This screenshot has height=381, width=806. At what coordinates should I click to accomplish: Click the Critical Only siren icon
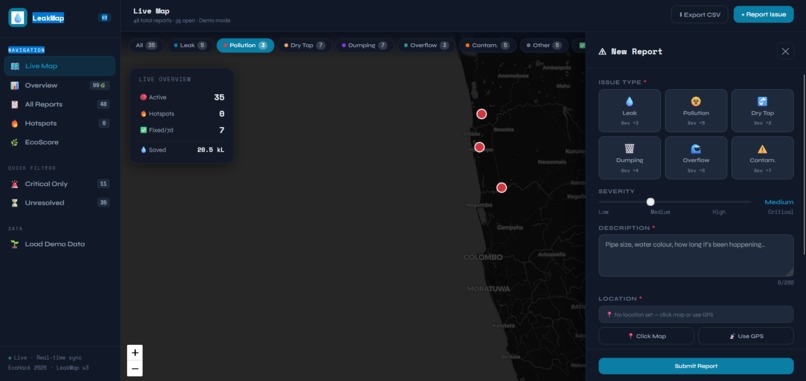pyautogui.click(x=14, y=184)
